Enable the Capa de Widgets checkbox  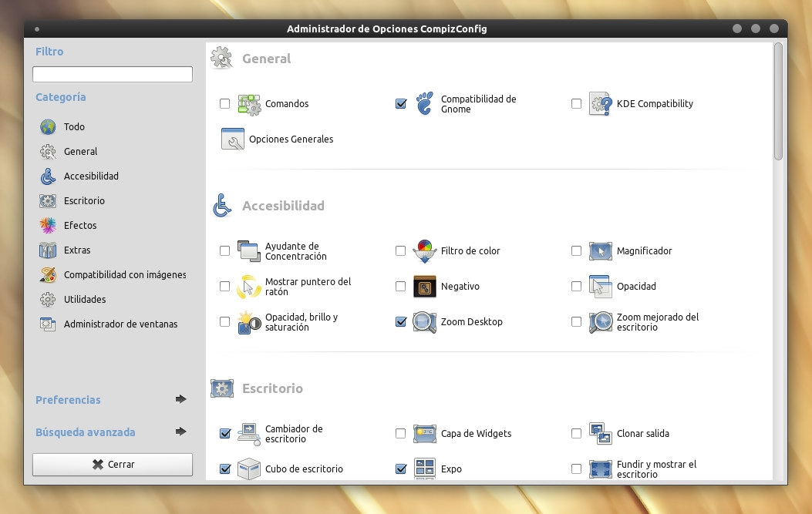(x=400, y=433)
